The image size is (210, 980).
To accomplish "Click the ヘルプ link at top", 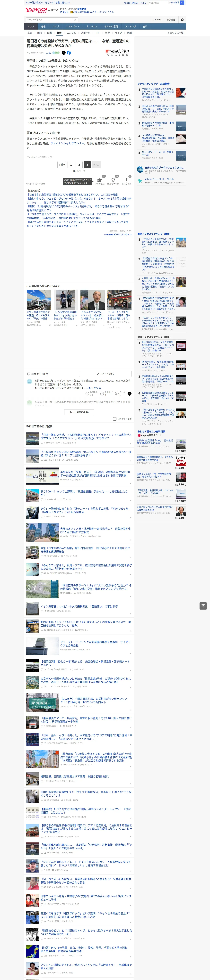I will point(143,3).
